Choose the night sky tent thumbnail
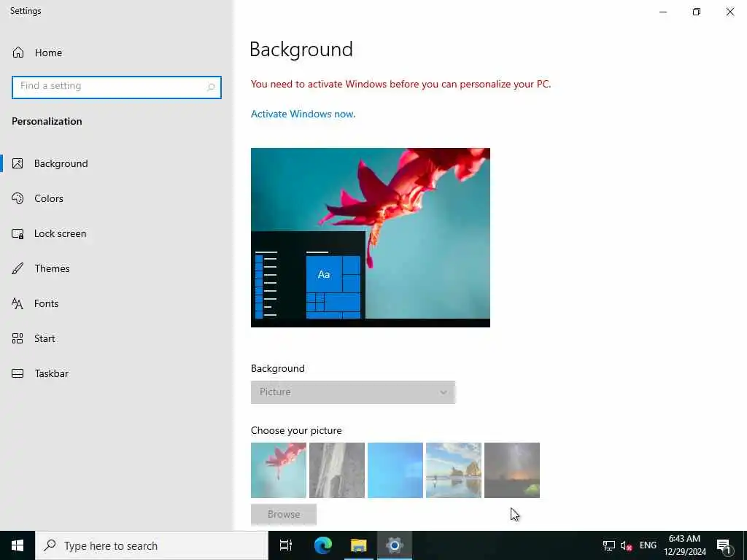 (x=512, y=470)
